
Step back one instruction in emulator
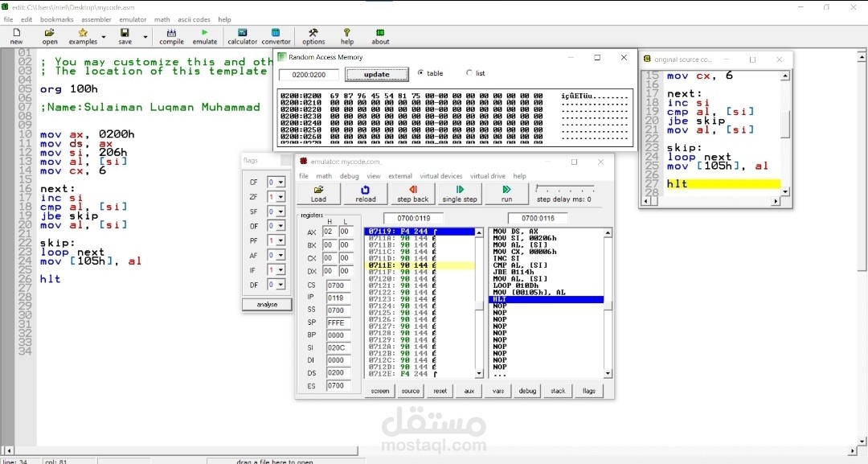tap(413, 194)
